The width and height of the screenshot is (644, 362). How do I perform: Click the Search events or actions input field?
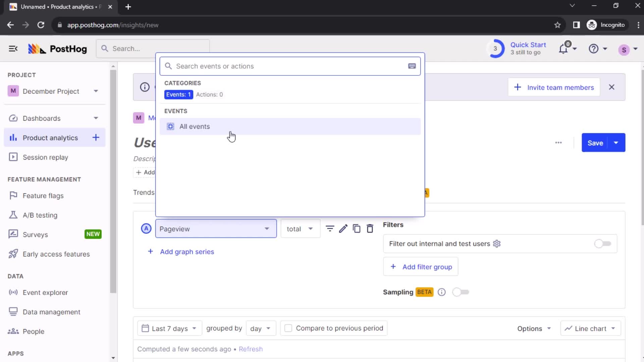(290, 66)
